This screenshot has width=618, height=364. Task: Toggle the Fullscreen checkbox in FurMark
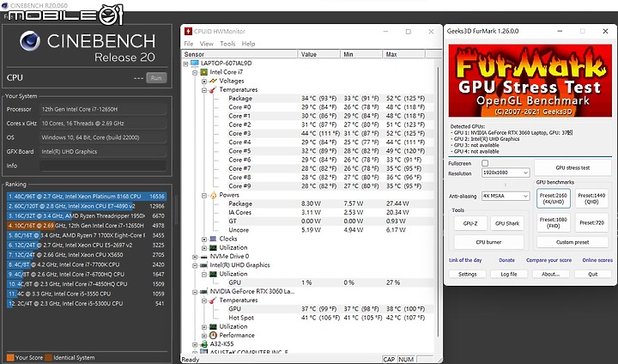tap(485, 163)
